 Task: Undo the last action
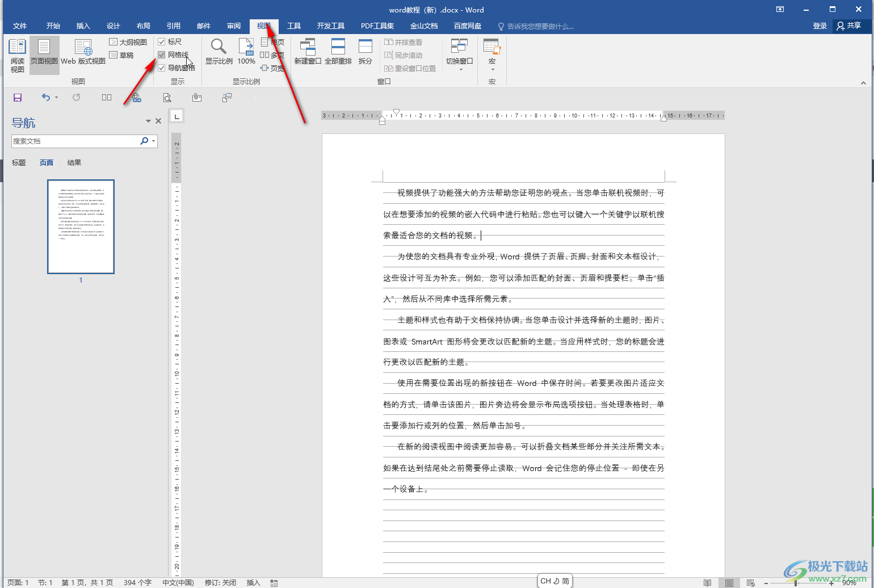click(46, 98)
